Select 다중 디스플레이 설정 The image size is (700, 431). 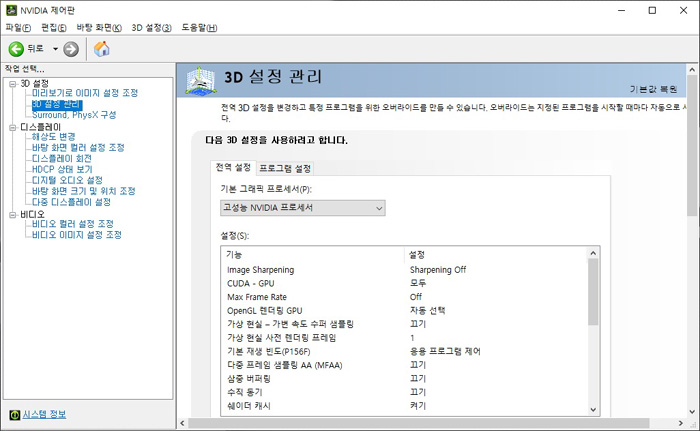coord(71,202)
